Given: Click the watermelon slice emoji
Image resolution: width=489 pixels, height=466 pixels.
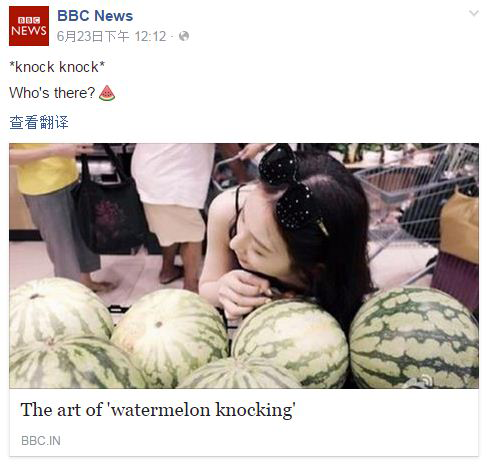Looking at the screenshot, I should [107, 93].
